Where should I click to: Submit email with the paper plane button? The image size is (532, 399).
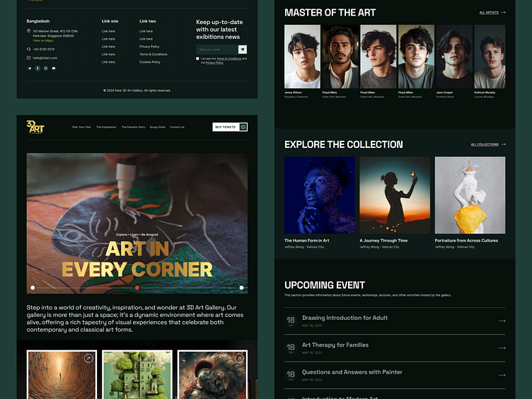tap(243, 50)
